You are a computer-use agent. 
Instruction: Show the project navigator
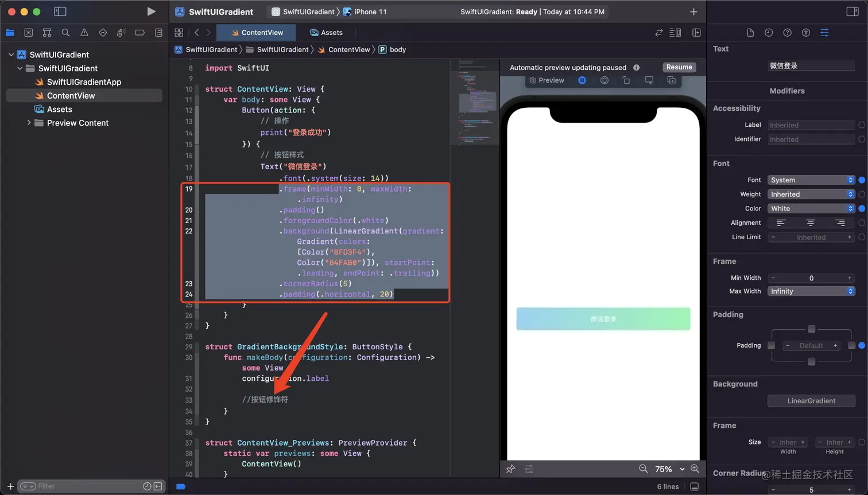pyautogui.click(x=10, y=33)
